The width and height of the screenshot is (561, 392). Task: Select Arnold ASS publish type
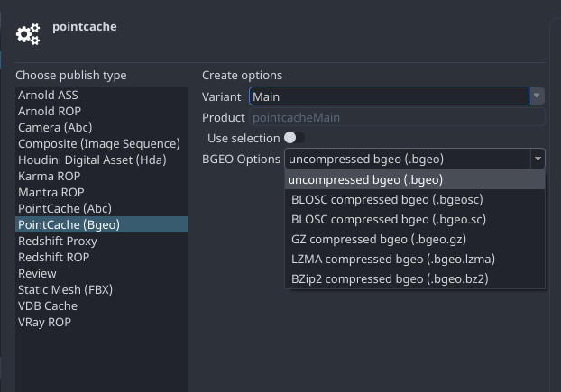click(101, 95)
